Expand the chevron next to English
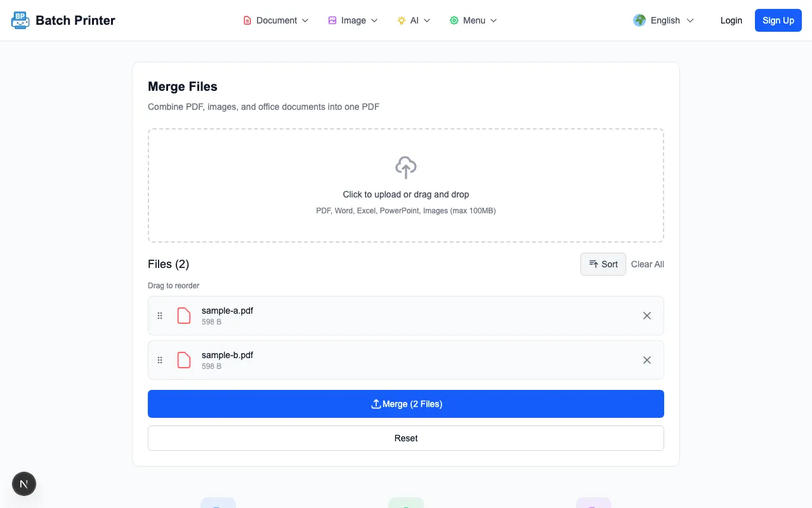 pos(690,20)
